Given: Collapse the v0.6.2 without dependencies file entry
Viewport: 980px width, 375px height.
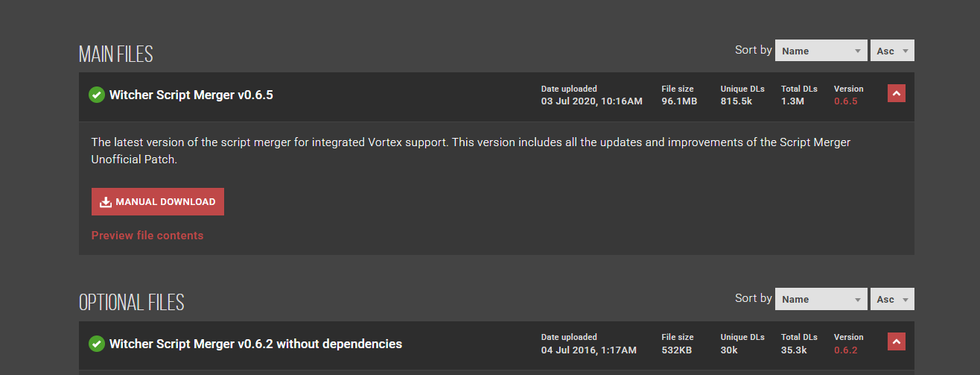Looking at the screenshot, I should (897, 341).
